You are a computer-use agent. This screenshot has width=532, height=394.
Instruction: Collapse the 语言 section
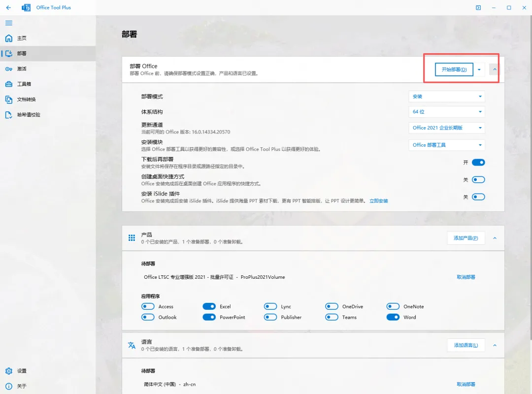(495, 345)
